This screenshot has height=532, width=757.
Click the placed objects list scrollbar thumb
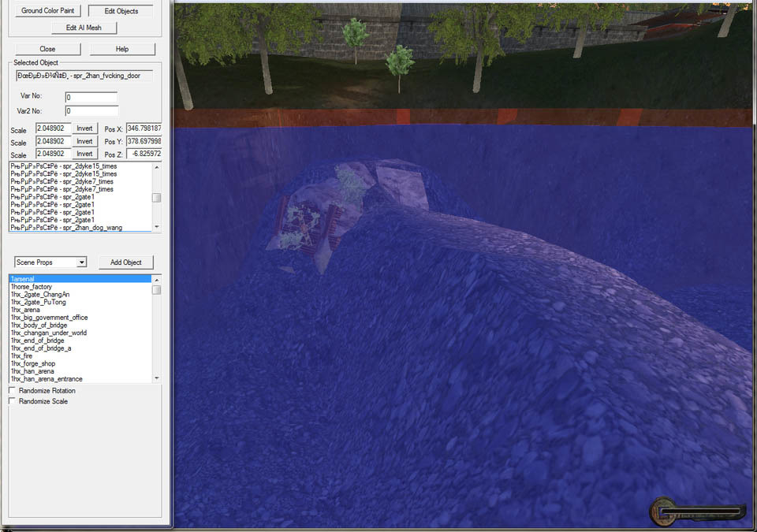click(157, 198)
